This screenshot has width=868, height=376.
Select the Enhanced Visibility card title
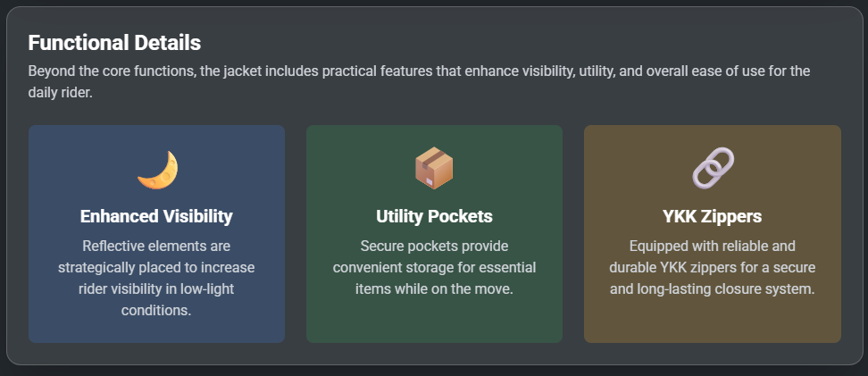coord(156,216)
